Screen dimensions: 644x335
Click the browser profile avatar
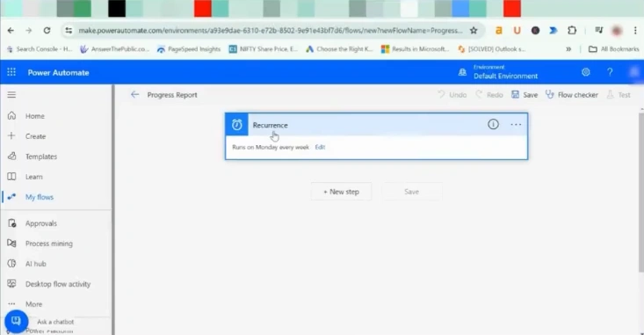coord(617,31)
